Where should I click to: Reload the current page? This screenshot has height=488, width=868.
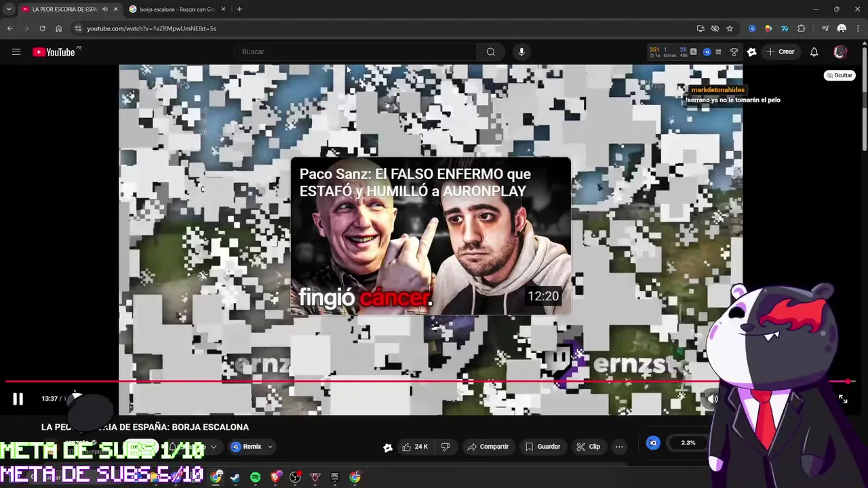tap(42, 28)
